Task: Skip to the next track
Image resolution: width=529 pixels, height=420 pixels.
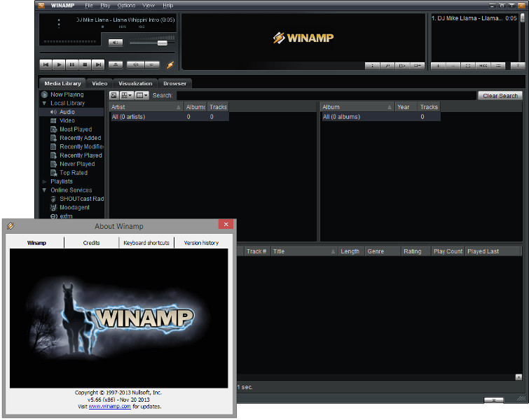Action: tap(98, 64)
